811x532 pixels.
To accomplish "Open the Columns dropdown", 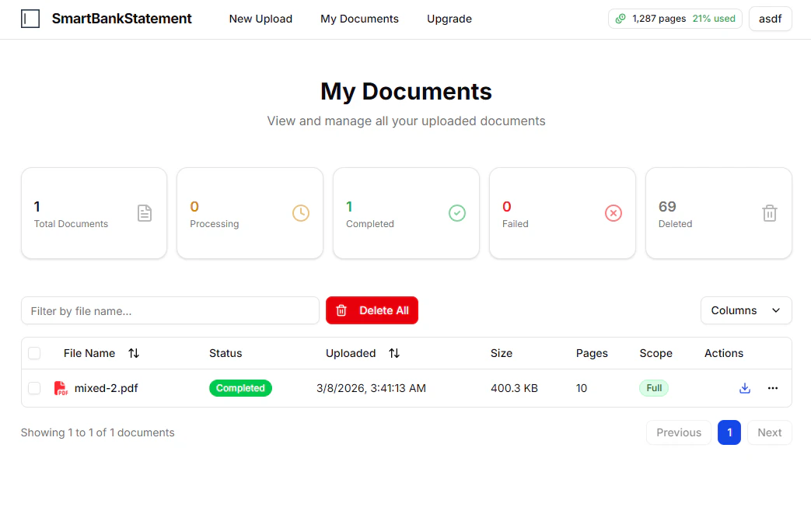I will 746,310.
